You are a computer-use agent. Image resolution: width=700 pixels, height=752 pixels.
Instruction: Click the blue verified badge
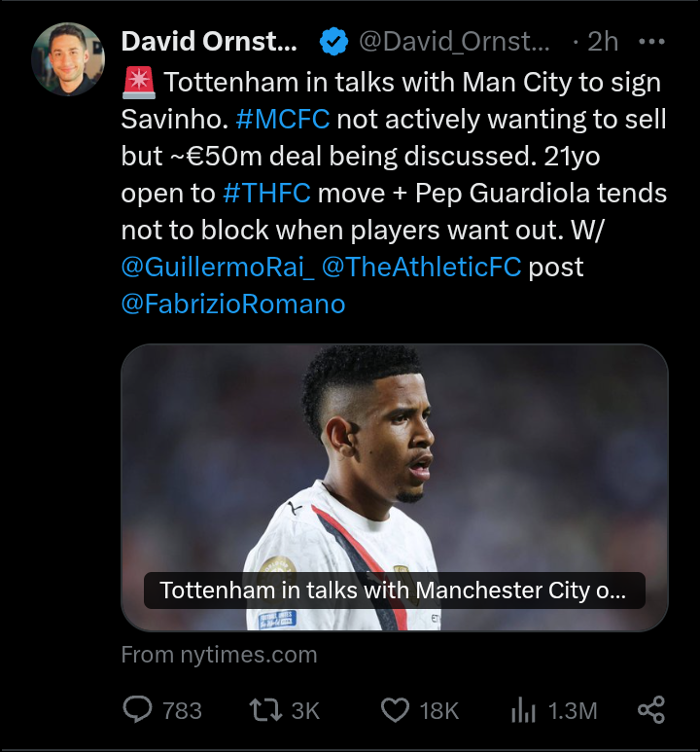tap(335, 42)
